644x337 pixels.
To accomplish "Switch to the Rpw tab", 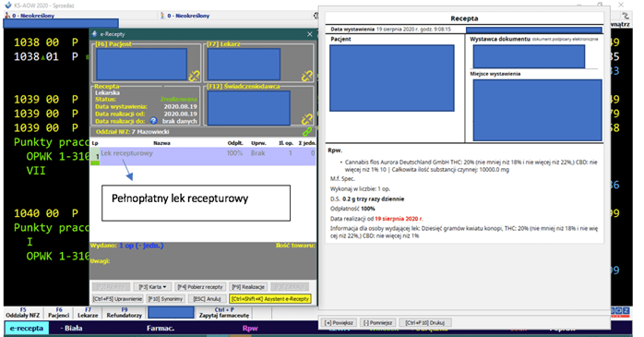I will pyautogui.click(x=250, y=328).
